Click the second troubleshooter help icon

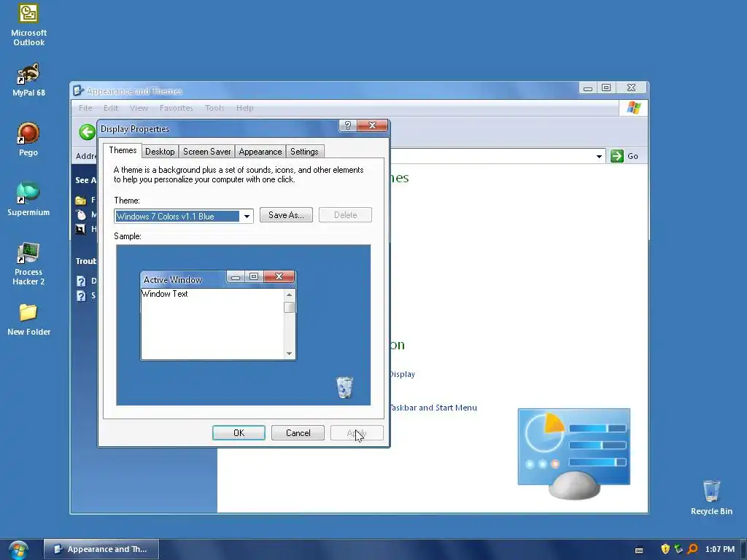pyautogui.click(x=81, y=296)
